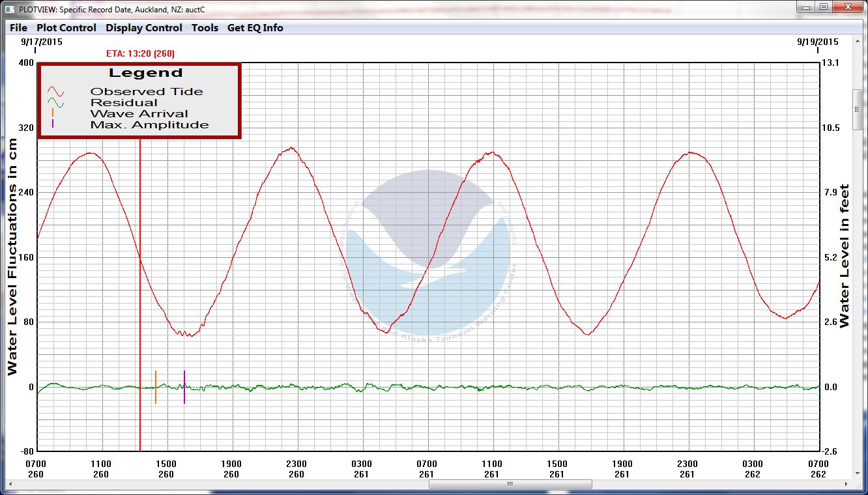Click the 400 value on left axis
Screen dimensions: 868x495
tap(26, 63)
